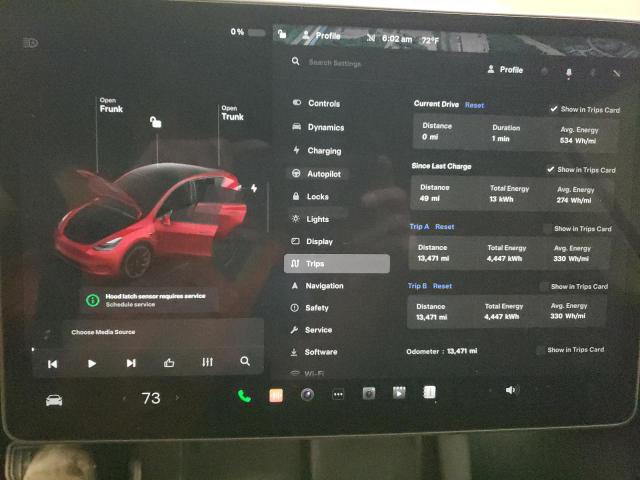Open Safety settings menu
Viewport: 640px width, 480px height.
pyautogui.click(x=309, y=308)
